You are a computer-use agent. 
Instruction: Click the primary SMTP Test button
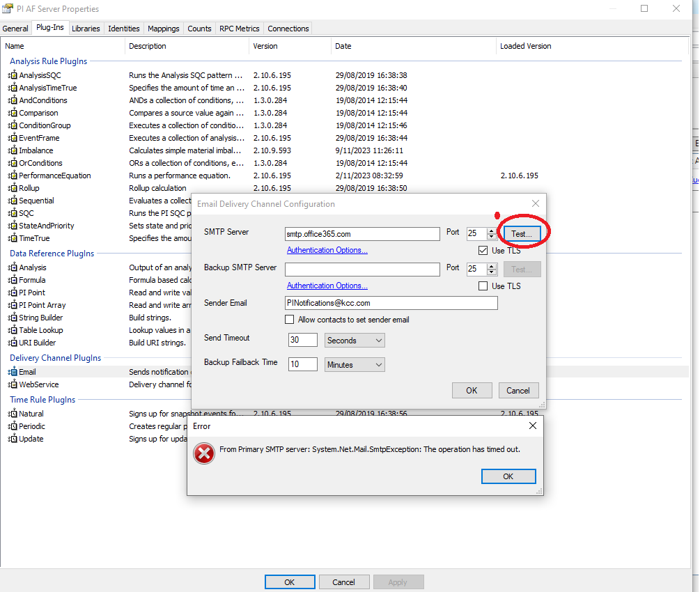point(522,234)
